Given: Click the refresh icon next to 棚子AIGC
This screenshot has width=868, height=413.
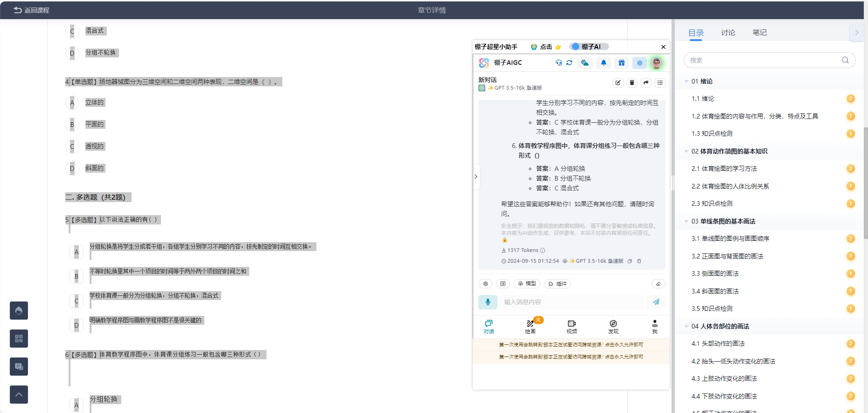Looking at the screenshot, I should [569, 63].
